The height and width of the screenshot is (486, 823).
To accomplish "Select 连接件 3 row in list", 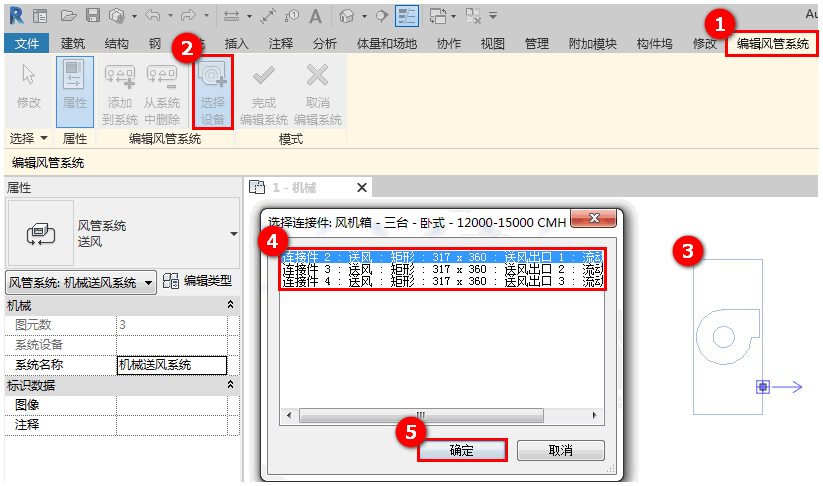I will 442,269.
